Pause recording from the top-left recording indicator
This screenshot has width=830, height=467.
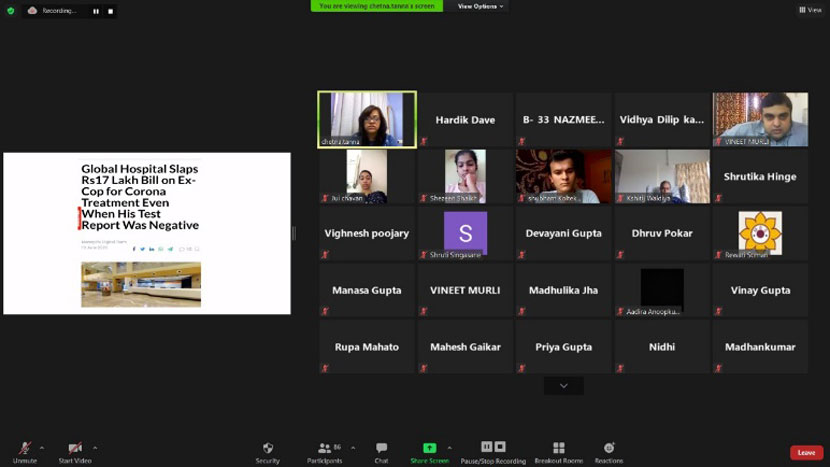(x=96, y=11)
